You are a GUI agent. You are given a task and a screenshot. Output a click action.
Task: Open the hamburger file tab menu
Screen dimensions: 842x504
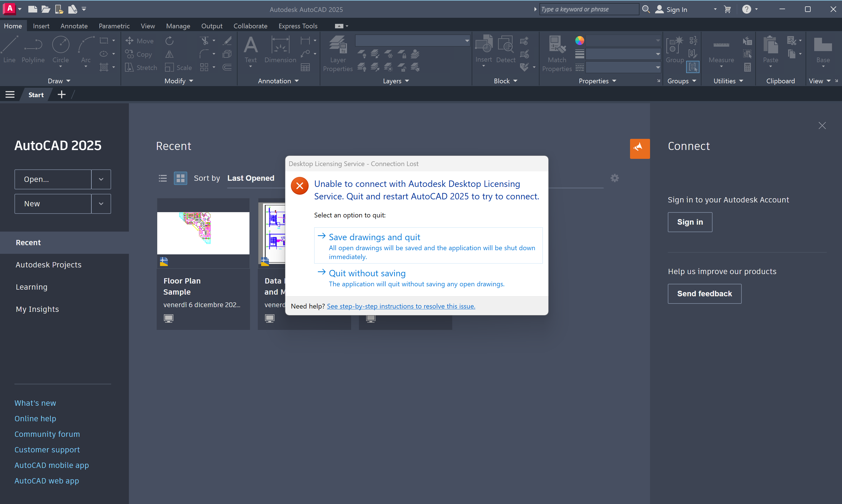[x=10, y=94]
